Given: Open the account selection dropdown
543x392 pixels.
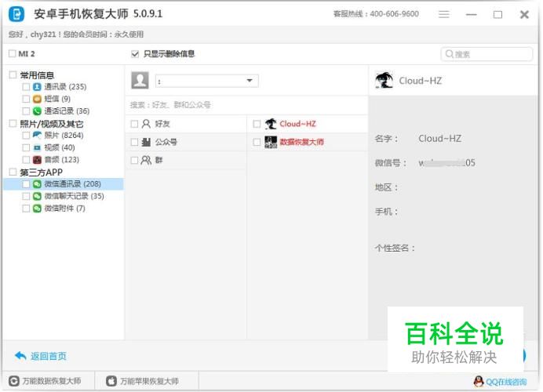Looking at the screenshot, I should (x=206, y=81).
